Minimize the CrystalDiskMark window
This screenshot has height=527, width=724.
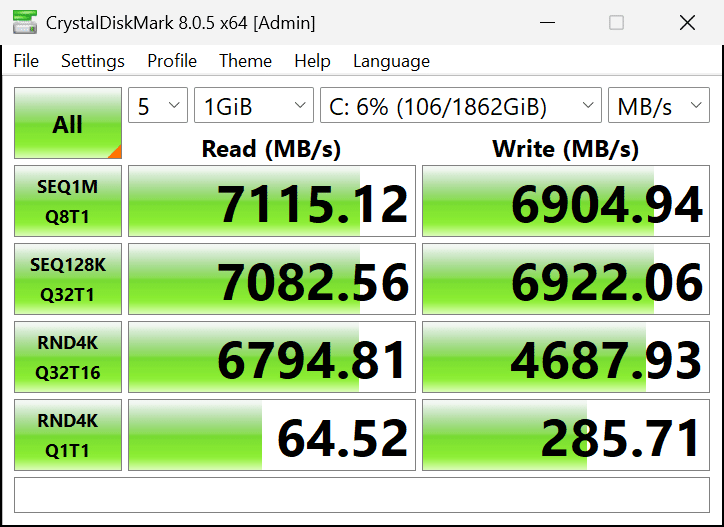[548, 22]
